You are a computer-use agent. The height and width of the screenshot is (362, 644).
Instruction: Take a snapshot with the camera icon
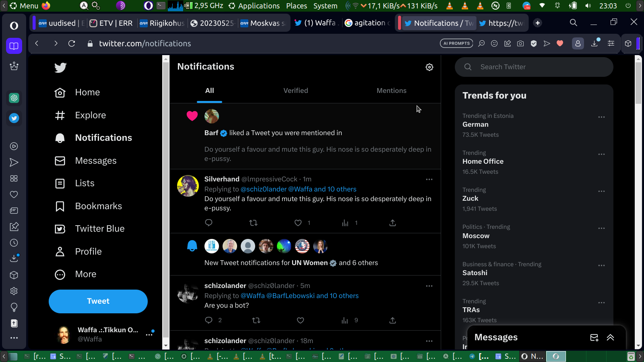(520, 43)
